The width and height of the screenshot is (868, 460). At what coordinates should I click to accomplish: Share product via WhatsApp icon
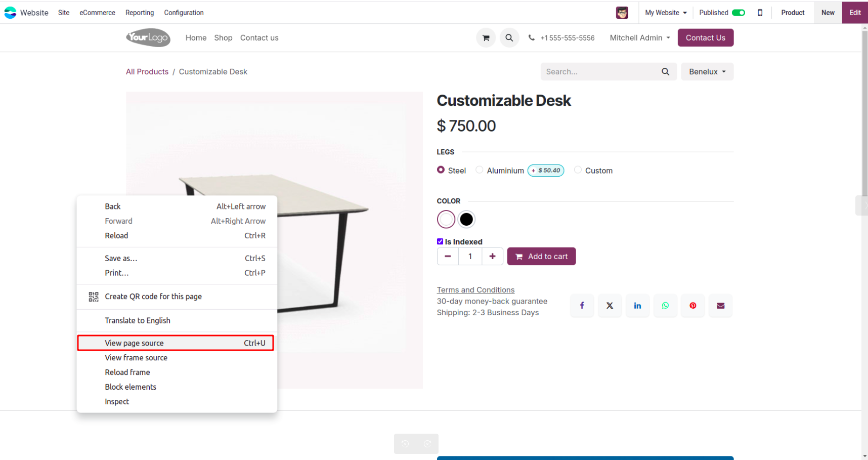tap(665, 306)
